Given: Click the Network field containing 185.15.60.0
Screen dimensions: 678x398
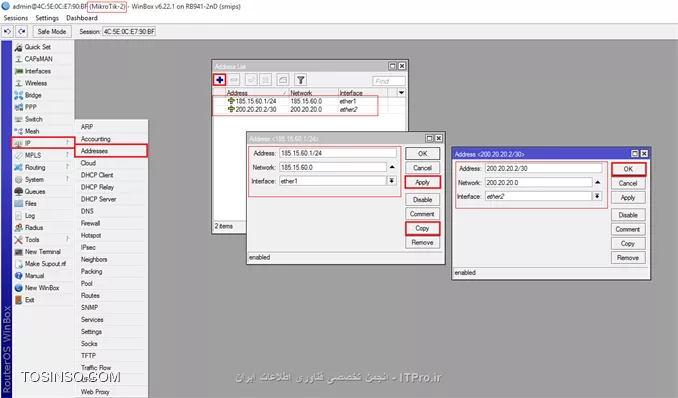Looking at the screenshot, I should tap(333, 167).
